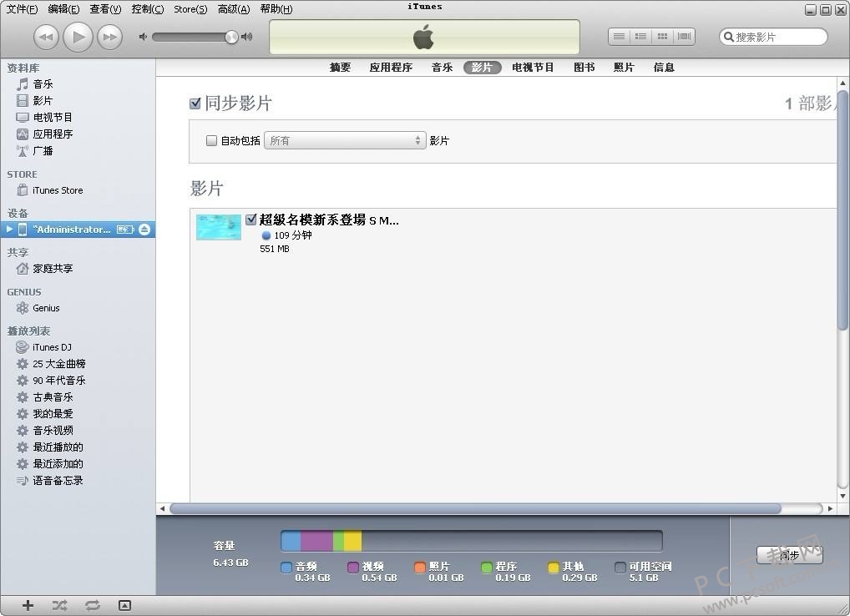The height and width of the screenshot is (616, 850).
Task: Switch to the 信息 tab
Action: [664, 67]
